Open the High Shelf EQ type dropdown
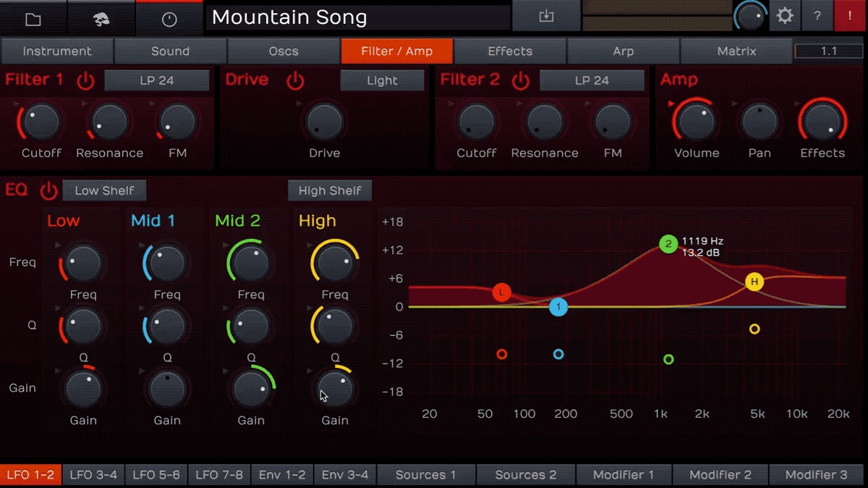The width and height of the screenshot is (868, 488). pos(330,190)
